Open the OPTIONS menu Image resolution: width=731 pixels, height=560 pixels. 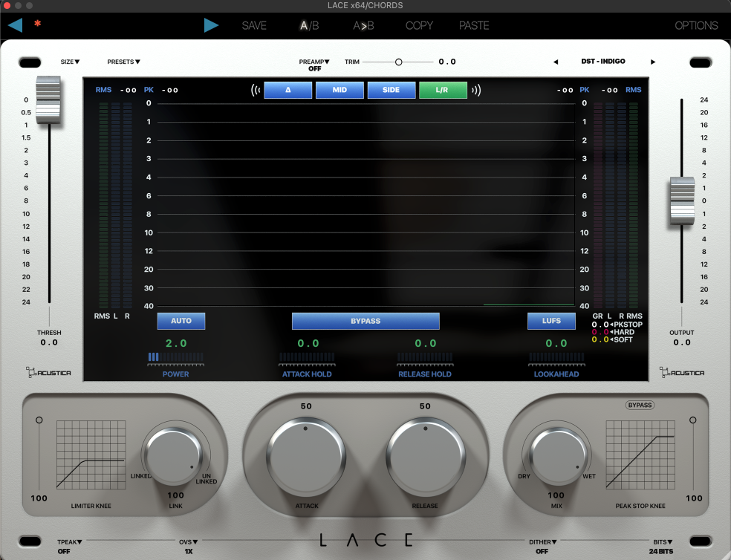pos(696,25)
